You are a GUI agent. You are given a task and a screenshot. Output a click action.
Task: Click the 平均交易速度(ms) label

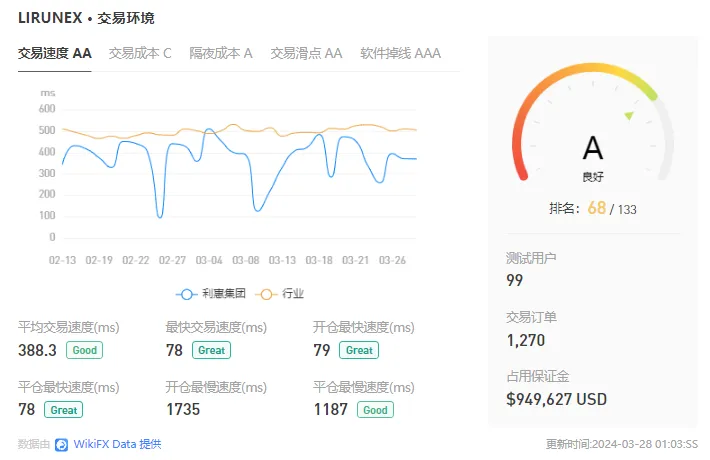point(69,327)
